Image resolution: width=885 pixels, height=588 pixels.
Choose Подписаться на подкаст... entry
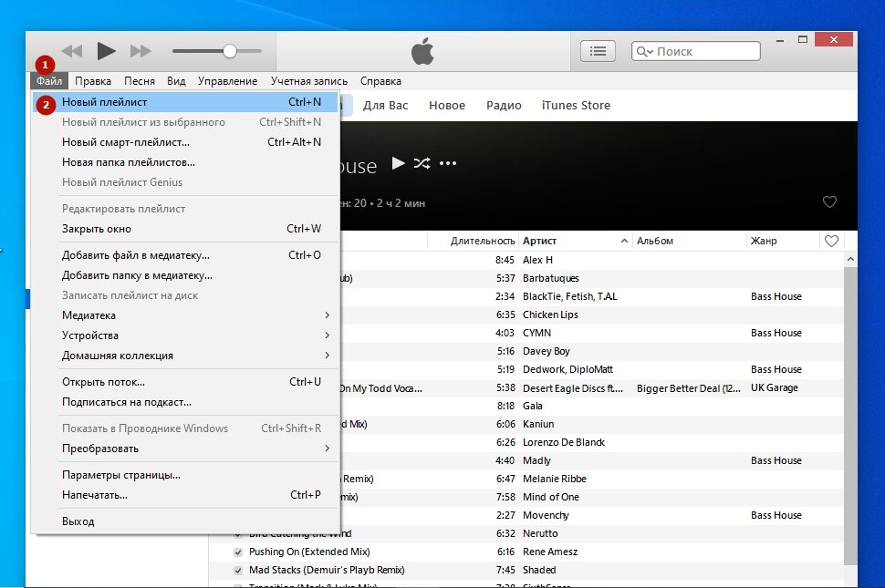(186, 403)
